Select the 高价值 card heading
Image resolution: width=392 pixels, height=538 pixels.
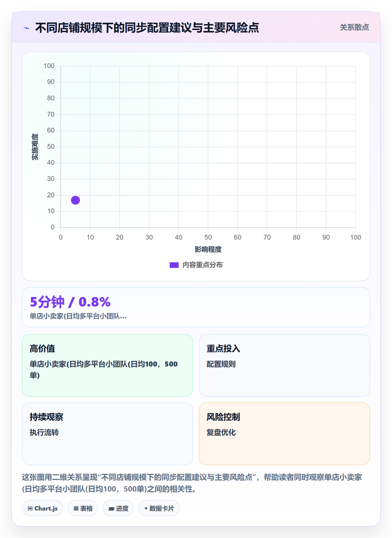[42, 349]
